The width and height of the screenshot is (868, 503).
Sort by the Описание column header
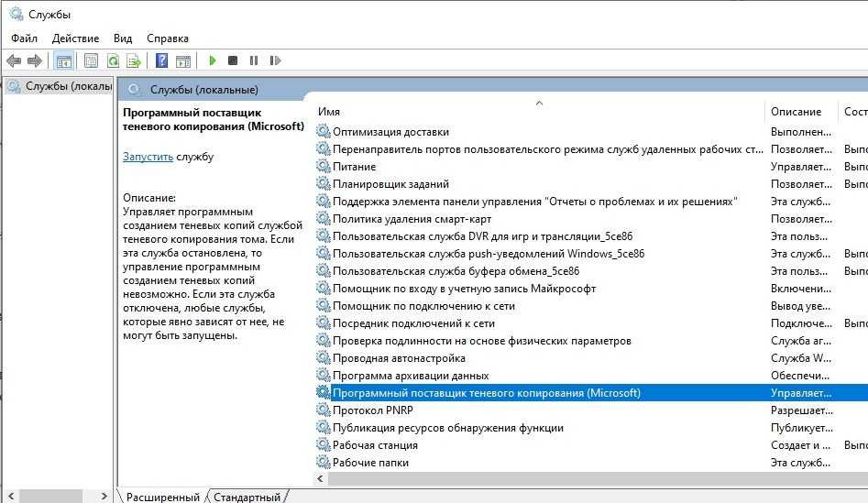coord(796,112)
